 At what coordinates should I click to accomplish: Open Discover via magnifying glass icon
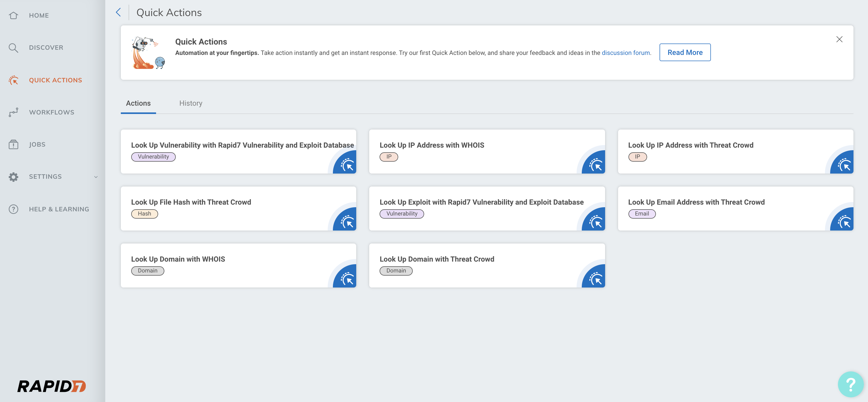(13, 48)
